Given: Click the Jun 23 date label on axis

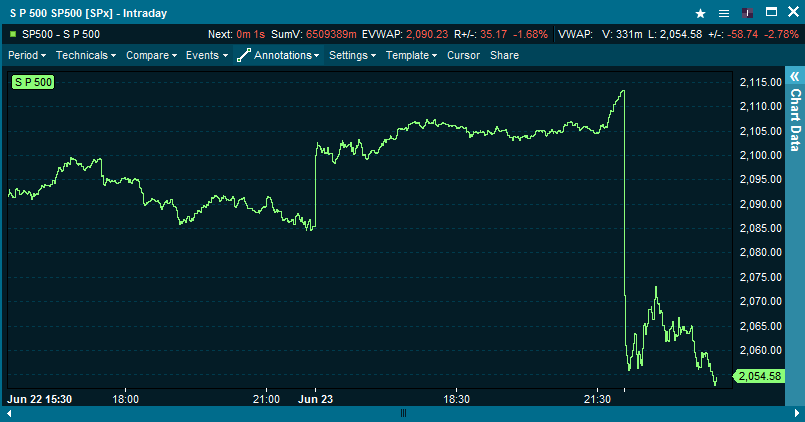Looking at the screenshot, I should 315,399.
